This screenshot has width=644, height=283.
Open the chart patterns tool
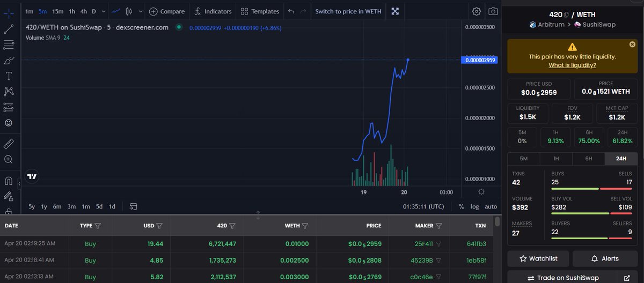[x=9, y=92]
